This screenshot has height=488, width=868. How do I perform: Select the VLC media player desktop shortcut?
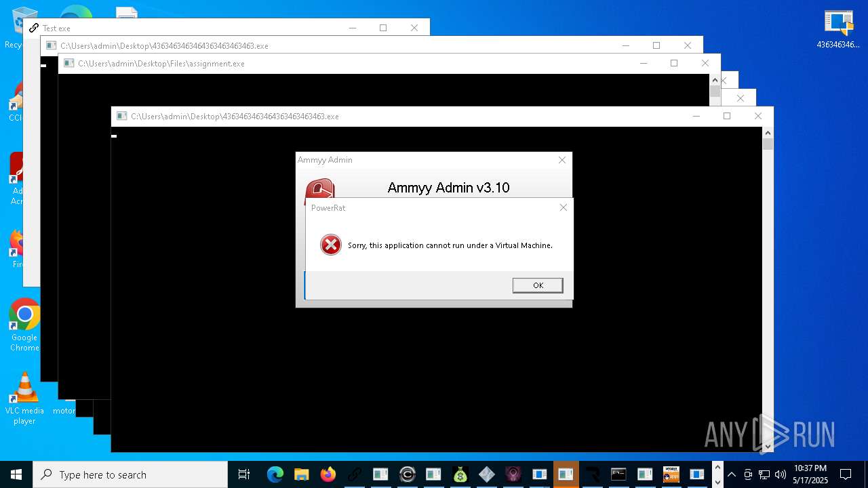point(24,399)
